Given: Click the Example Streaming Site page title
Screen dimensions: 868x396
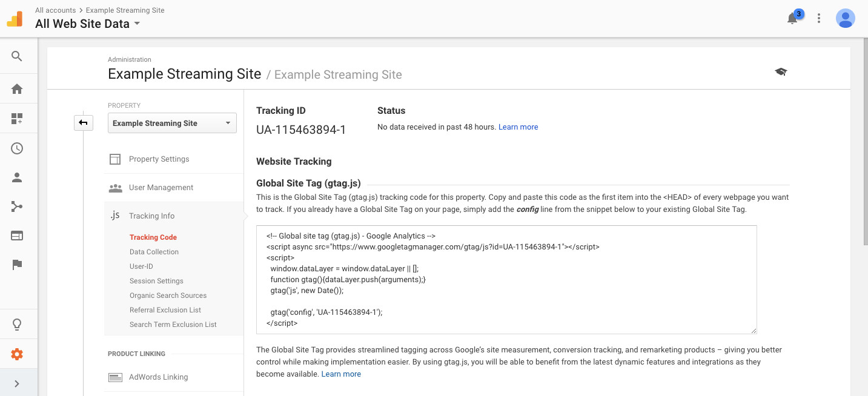Looking at the screenshot, I should click(185, 74).
